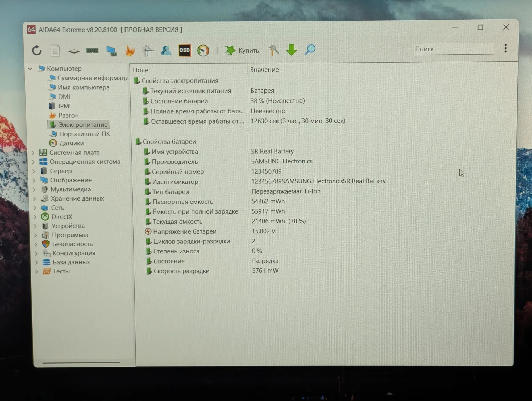This screenshot has height=401, width=532.
Task: Click the magnifier search icon
Action: [310, 50]
